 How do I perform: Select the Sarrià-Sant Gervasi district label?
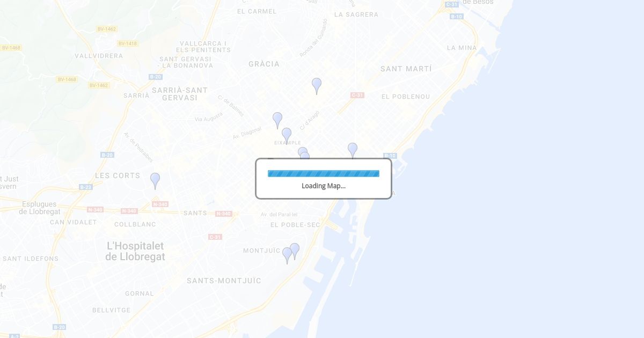click(x=180, y=94)
